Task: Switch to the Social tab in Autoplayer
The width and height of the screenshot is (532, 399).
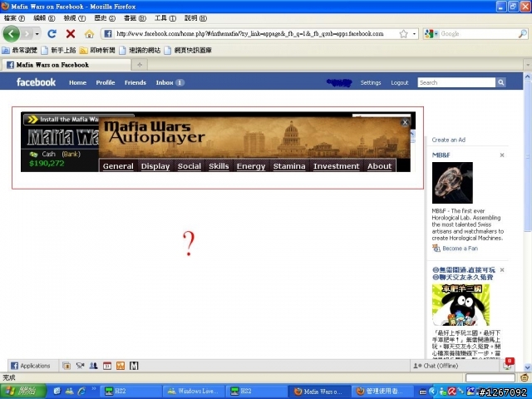Action: [x=190, y=166]
